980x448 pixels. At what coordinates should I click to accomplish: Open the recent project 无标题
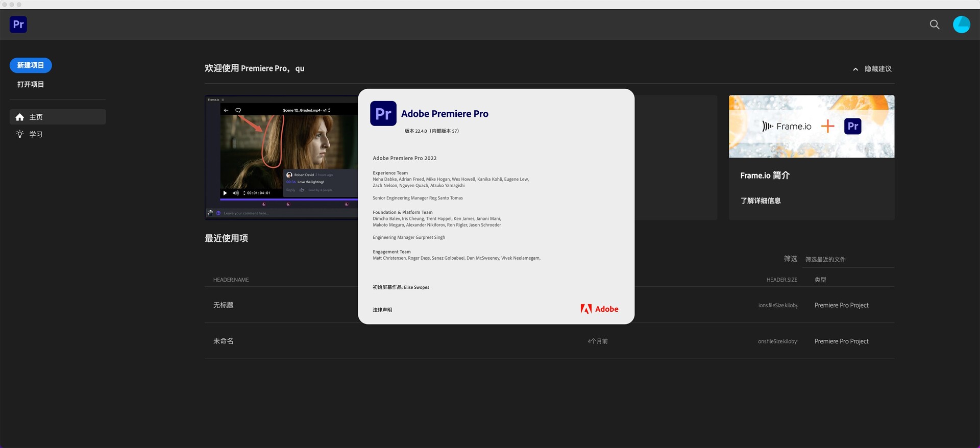pyautogui.click(x=224, y=305)
